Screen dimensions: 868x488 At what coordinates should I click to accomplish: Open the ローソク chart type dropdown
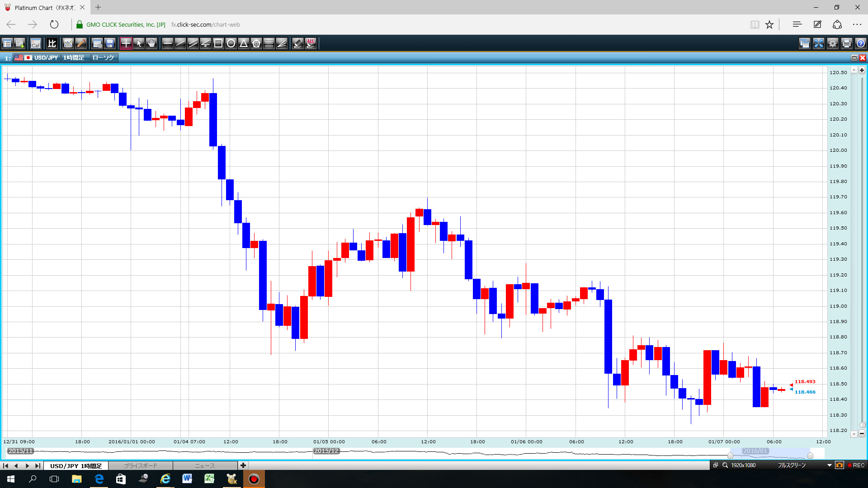click(x=104, y=58)
